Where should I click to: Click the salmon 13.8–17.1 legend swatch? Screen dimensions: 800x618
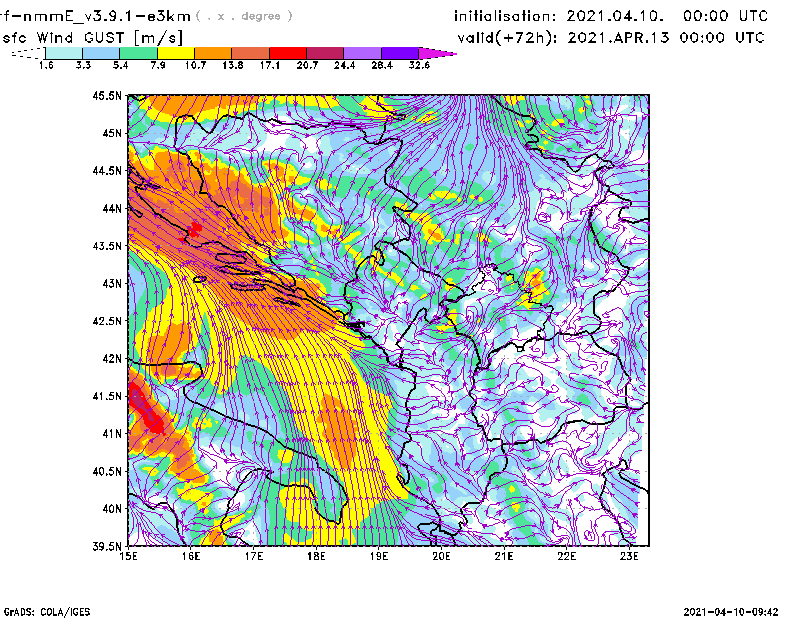[251, 53]
